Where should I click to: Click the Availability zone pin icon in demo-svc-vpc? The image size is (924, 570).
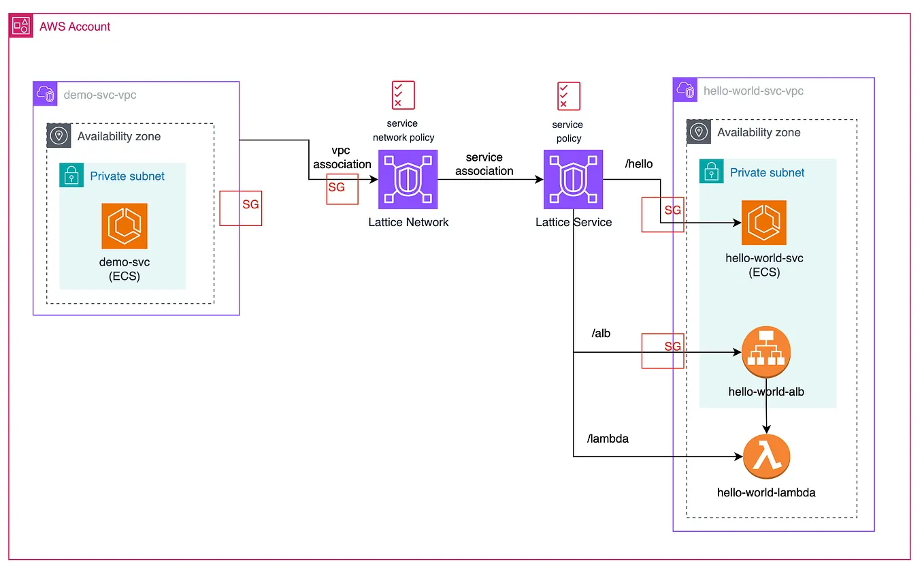[x=59, y=136]
